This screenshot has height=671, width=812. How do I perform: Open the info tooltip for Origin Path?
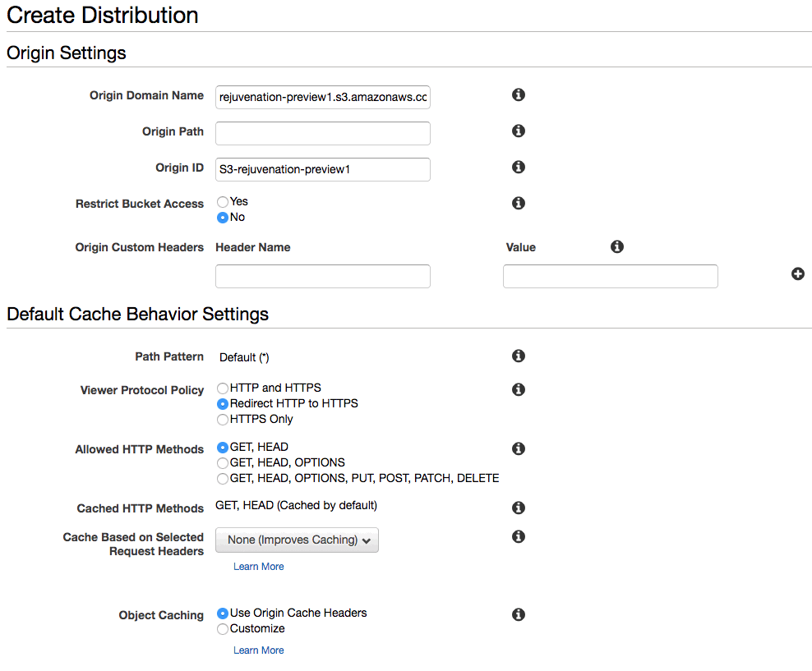[x=519, y=131]
